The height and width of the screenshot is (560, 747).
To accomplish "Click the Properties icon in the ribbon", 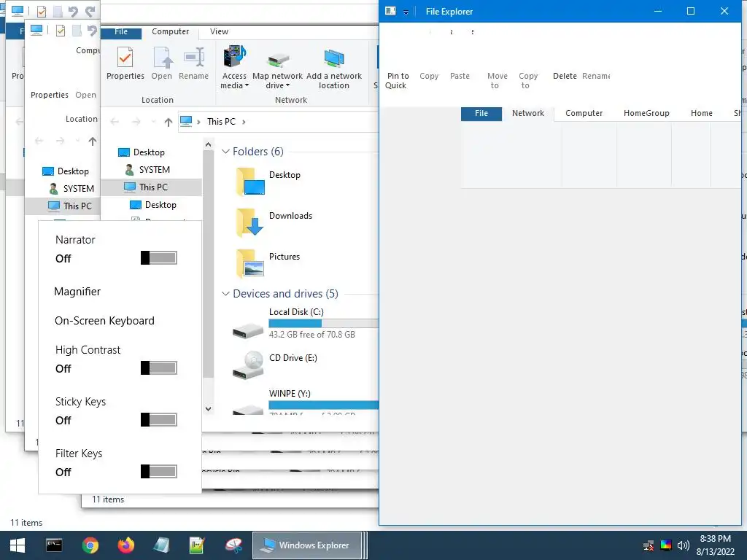I will click(125, 63).
